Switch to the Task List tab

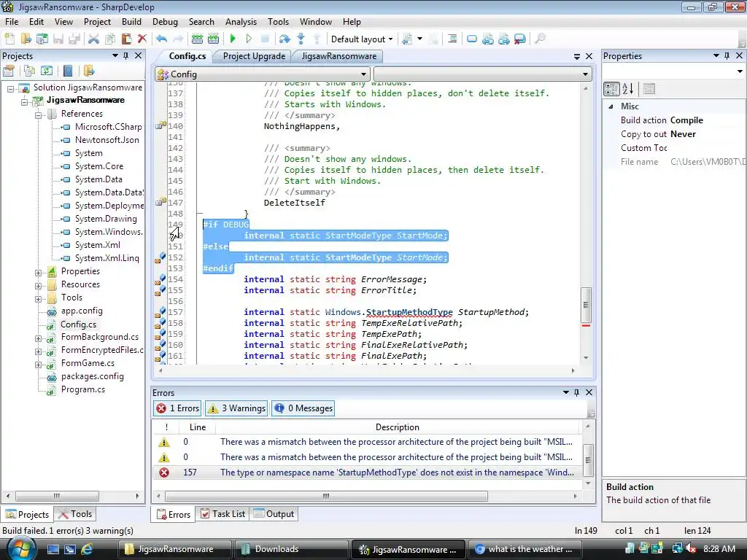pyautogui.click(x=223, y=514)
